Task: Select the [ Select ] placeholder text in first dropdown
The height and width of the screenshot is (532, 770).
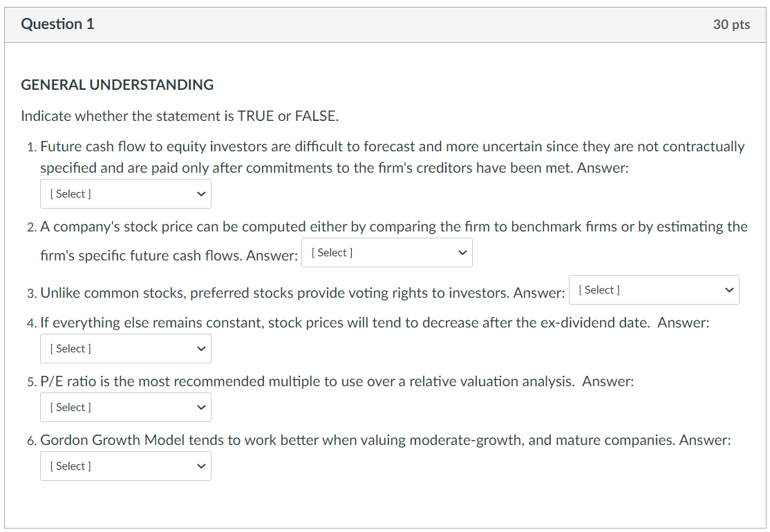Action: [70, 193]
